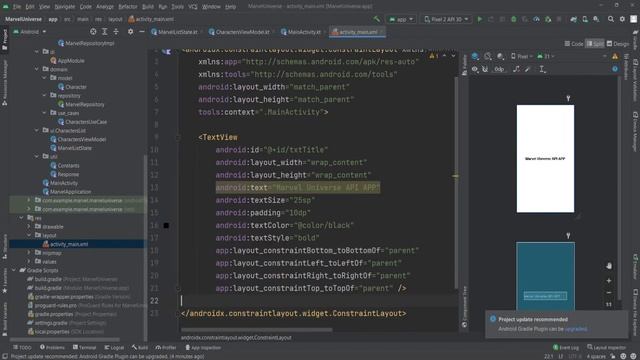Collapse the repository folder

(44, 95)
